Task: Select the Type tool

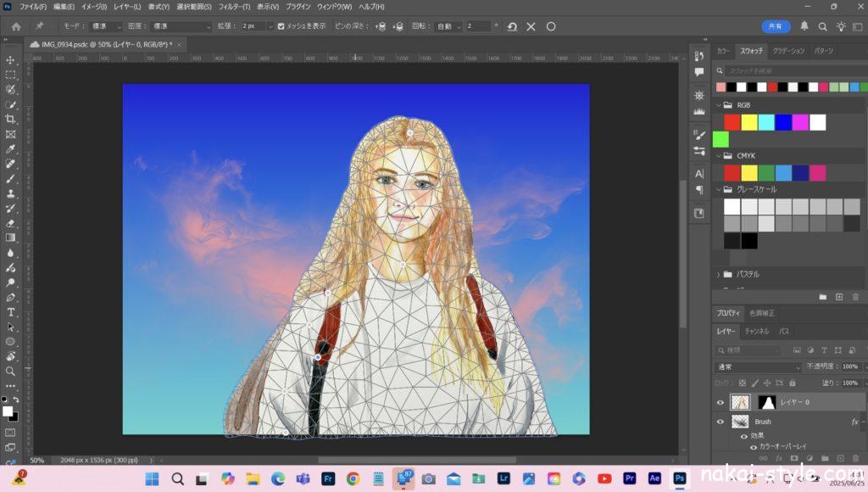Action: pyautogui.click(x=11, y=312)
